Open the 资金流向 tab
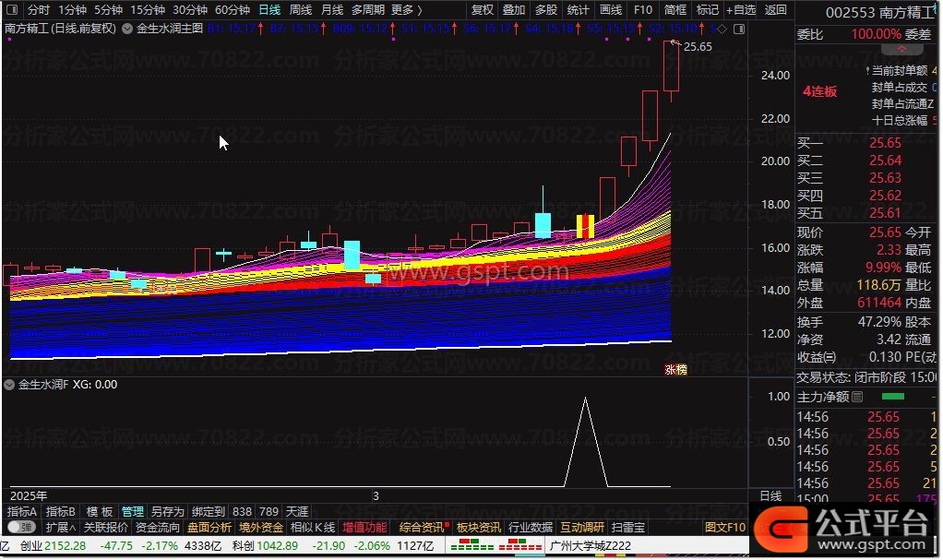Viewport: 943px width, 560px height. pyautogui.click(x=158, y=528)
